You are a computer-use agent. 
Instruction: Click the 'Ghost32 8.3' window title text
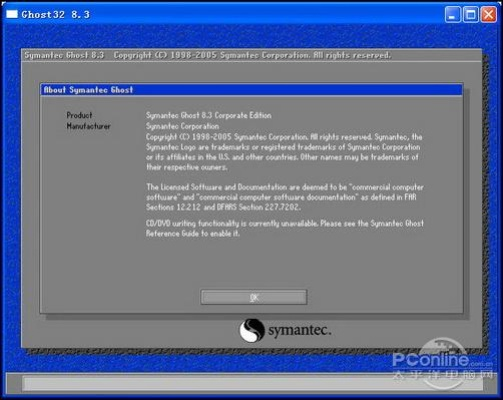pyautogui.click(x=56, y=14)
